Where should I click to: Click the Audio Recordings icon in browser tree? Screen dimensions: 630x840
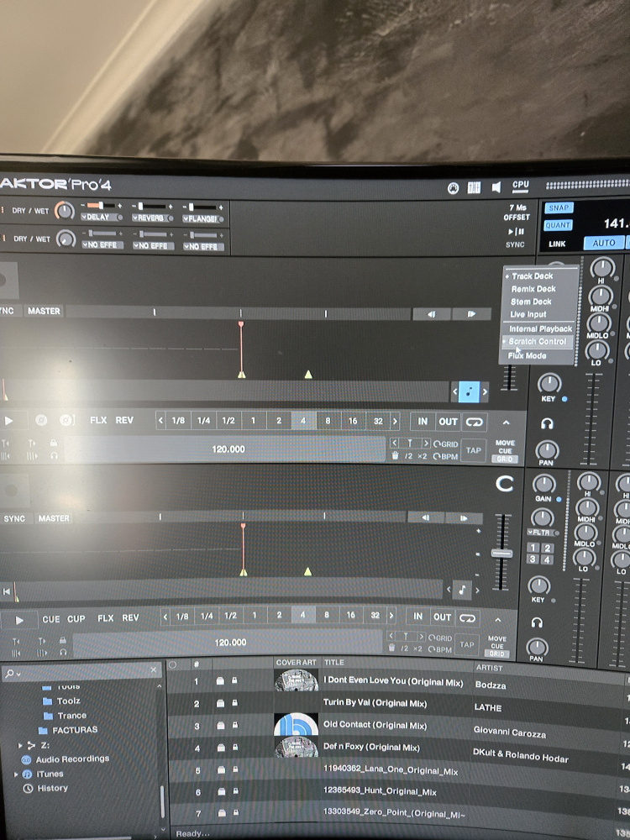coord(26,759)
